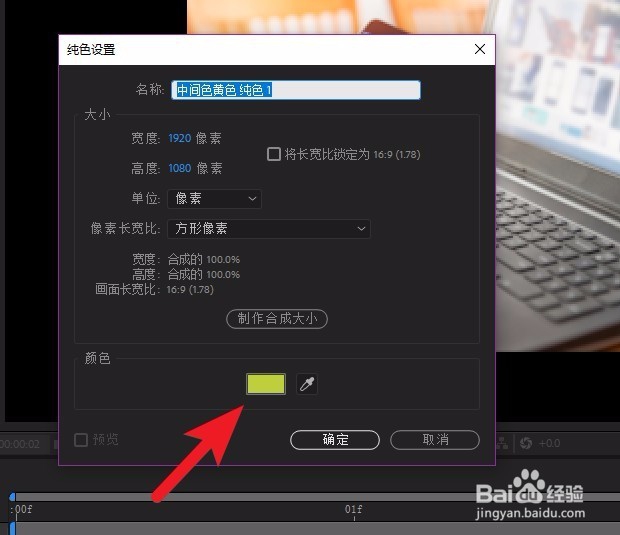Click the 名称 name input field

pos(296,90)
